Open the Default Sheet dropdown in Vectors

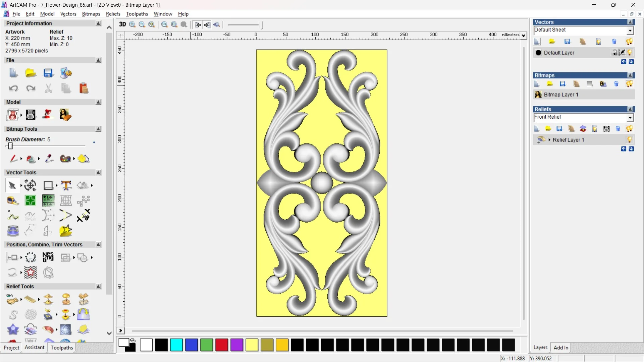click(630, 30)
